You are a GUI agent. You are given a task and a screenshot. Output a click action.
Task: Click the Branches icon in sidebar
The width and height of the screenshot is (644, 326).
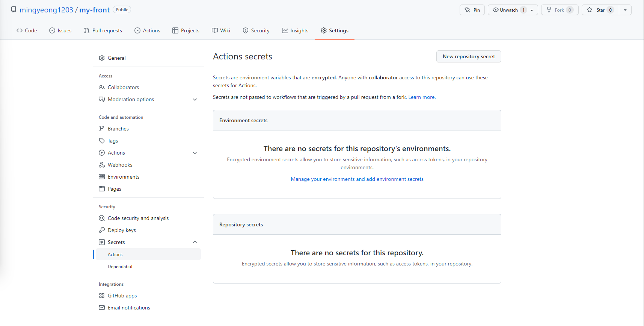coord(102,129)
